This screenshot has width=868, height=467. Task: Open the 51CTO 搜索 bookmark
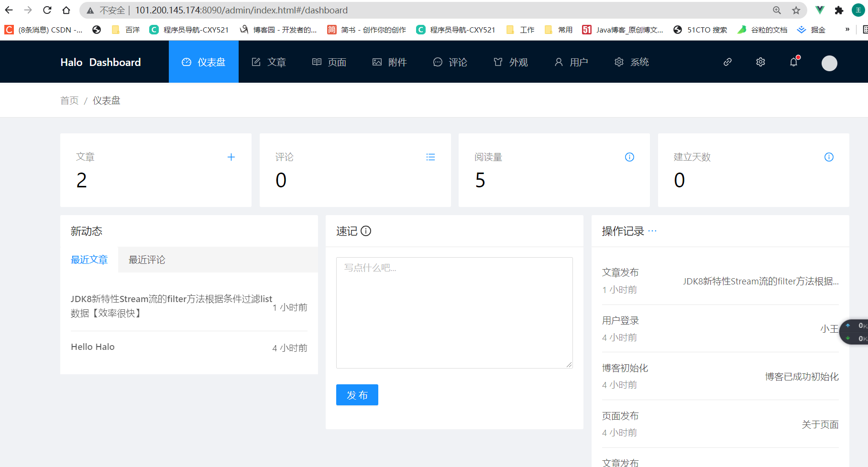click(x=700, y=30)
